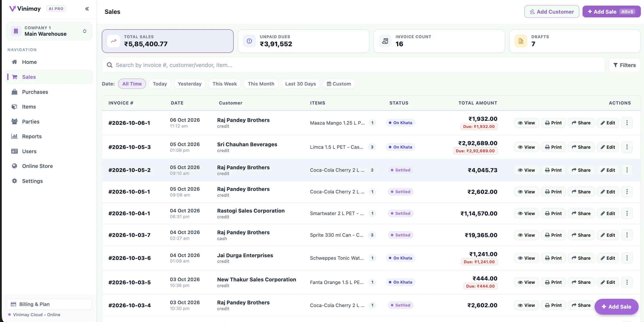Click the floating Add Sale button

616,307
